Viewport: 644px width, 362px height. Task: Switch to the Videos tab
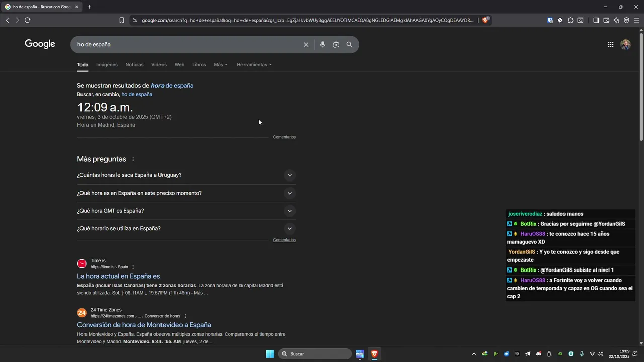click(159, 65)
